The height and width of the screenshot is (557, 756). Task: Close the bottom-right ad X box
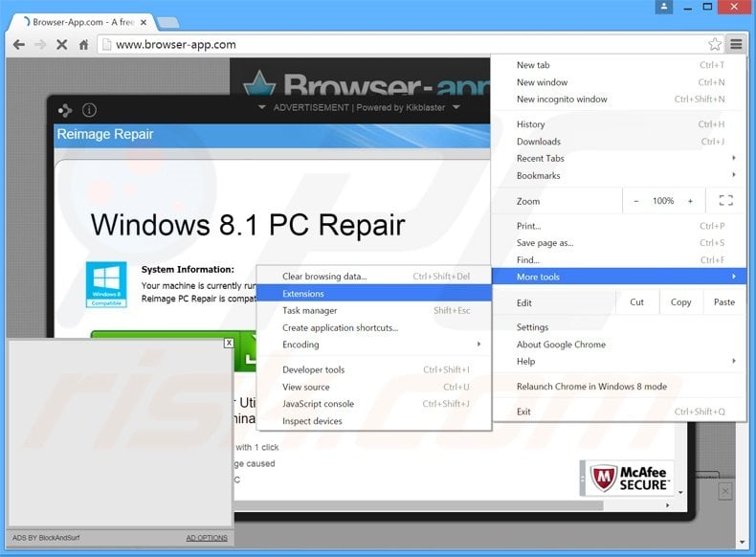(x=724, y=492)
